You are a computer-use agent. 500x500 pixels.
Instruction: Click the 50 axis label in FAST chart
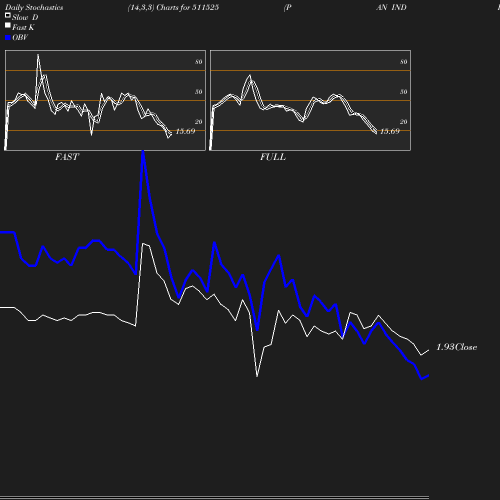[x=199, y=92]
